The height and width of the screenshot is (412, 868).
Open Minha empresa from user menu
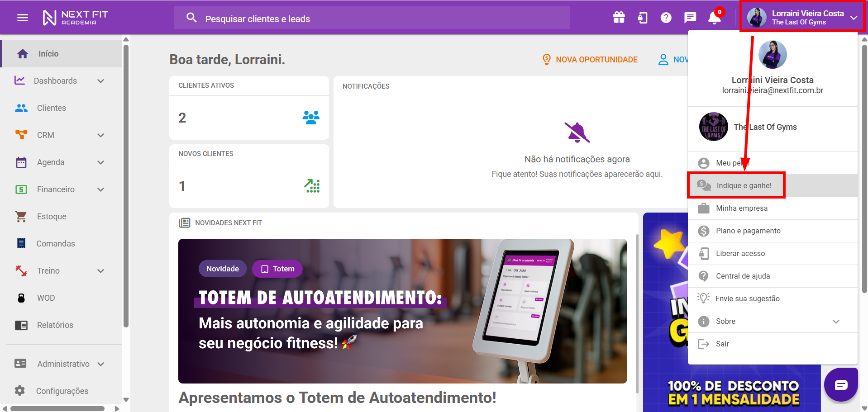tap(773, 208)
